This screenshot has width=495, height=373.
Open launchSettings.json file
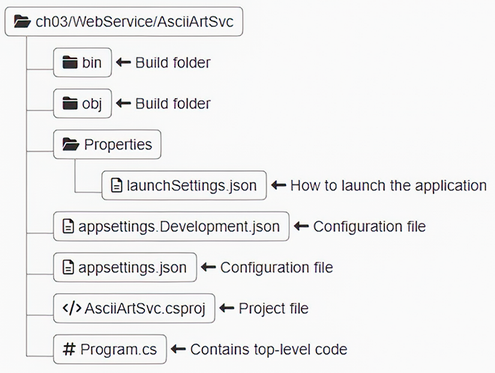coord(184,185)
